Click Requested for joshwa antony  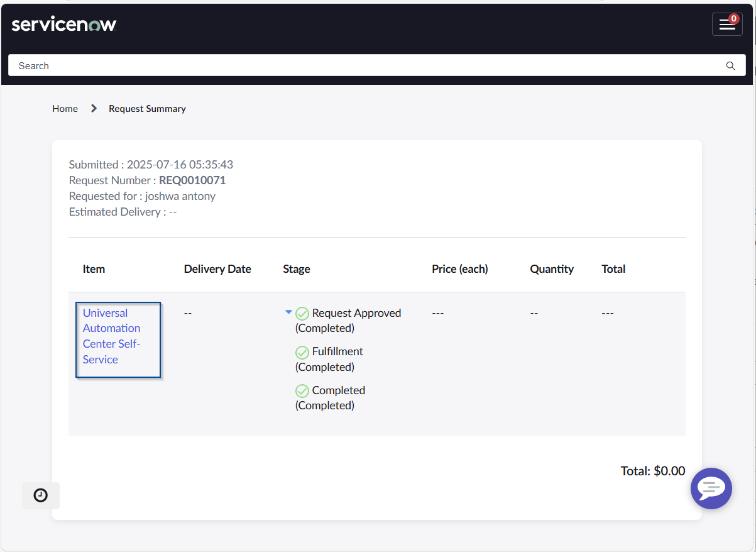pyautogui.click(x=142, y=196)
